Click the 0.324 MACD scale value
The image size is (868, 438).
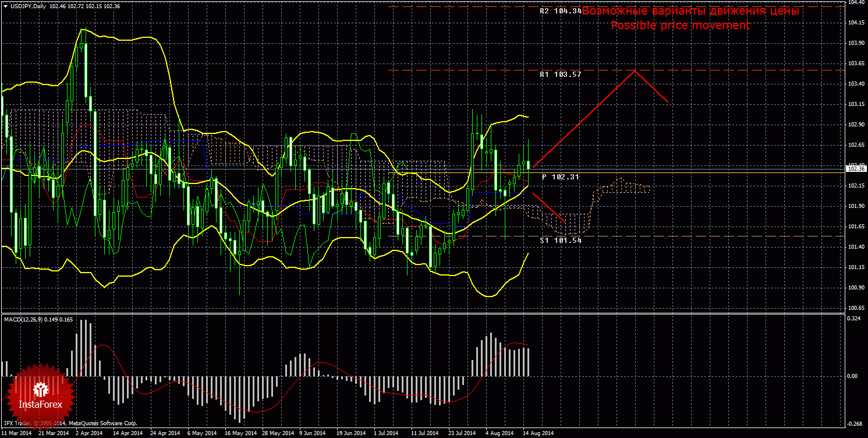tap(853, 319)
